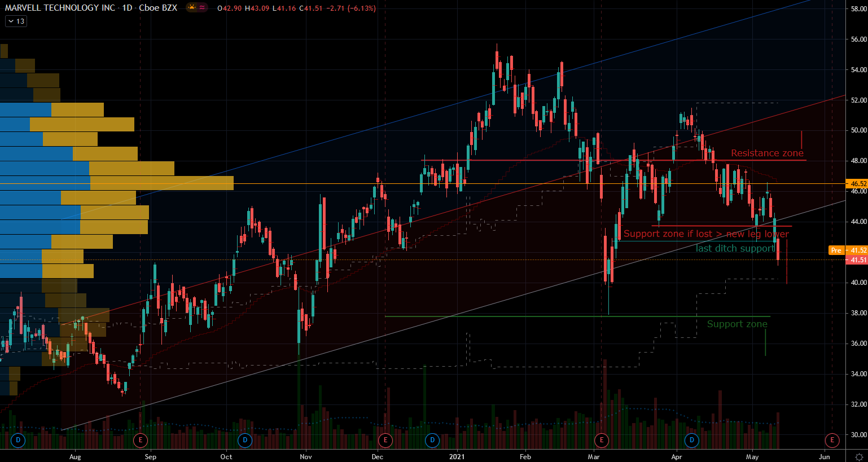Click the Aug label on time axis
This screenshot has width=868, height=462.
[75, 457]
